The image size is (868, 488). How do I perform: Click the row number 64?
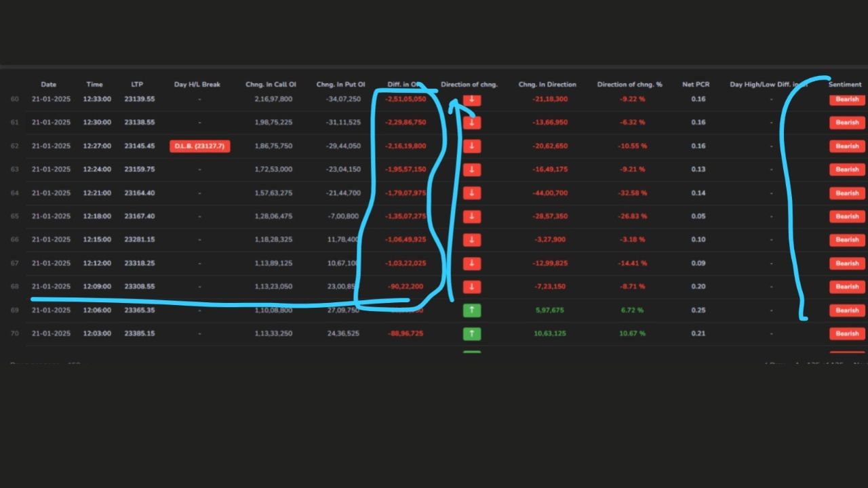pos(15,193)
